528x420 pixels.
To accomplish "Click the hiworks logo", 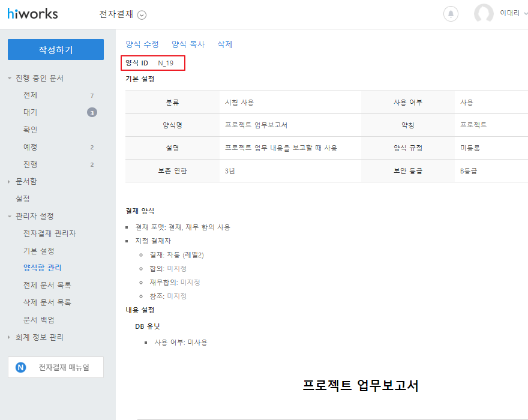I will click(33, 14).
